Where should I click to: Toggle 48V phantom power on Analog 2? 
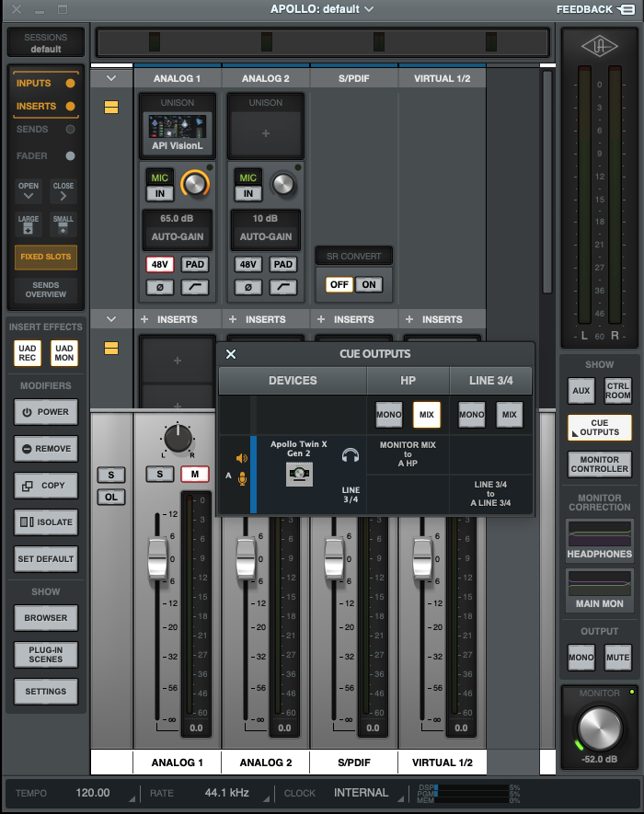[248, 264]
